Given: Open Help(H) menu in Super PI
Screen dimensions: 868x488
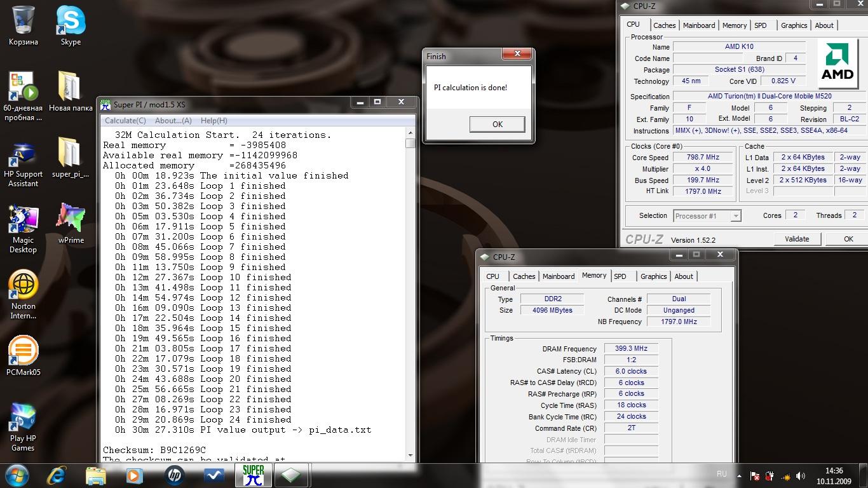Looking at the screenshot, I should pyautogui.click(x=214, y=121).
